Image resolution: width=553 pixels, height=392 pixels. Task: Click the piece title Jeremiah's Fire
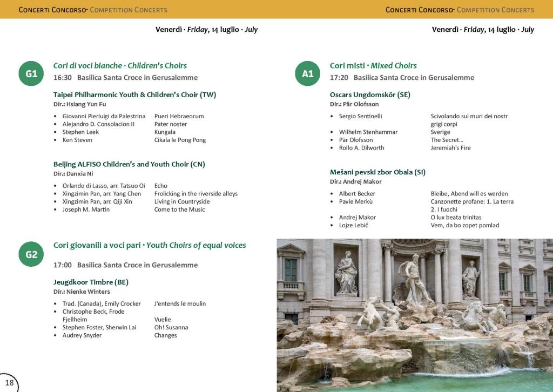[x=450, y=147]
